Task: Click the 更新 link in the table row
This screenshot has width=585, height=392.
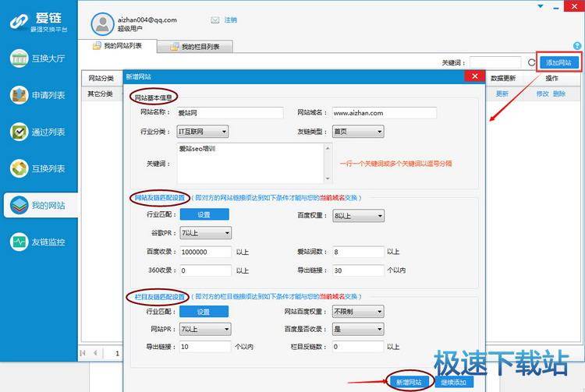Action: tap(502, 94)
